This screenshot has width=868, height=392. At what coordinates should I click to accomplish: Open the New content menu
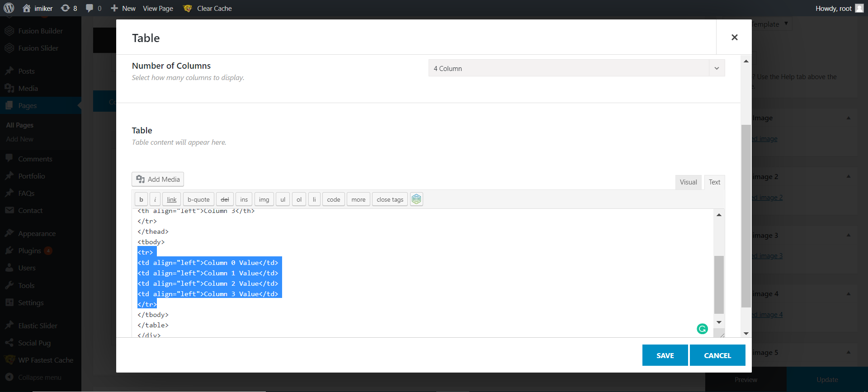pos(123,8)
